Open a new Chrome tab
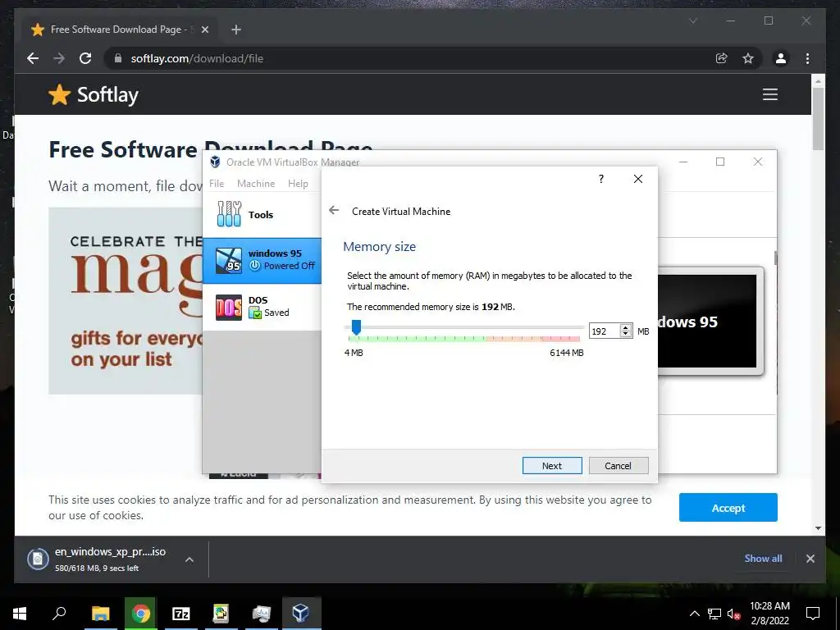This screenshot has height=630, width=840. point(236,30)
